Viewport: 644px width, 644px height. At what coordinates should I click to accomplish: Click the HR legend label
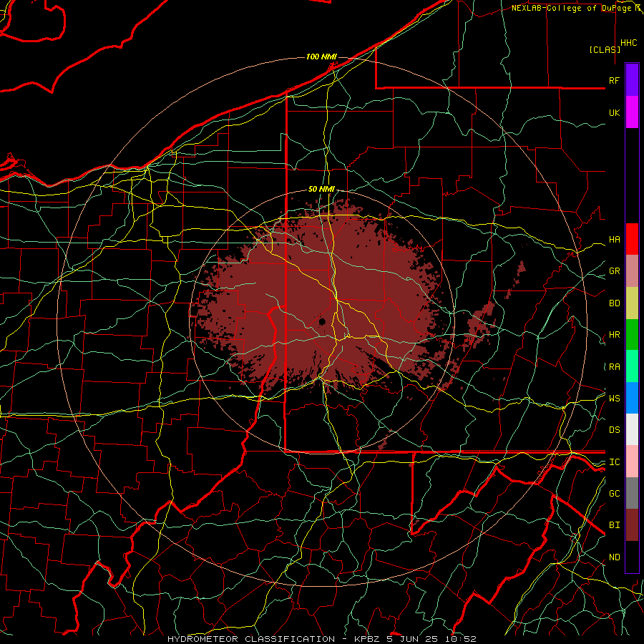click(x=614, y=335)
